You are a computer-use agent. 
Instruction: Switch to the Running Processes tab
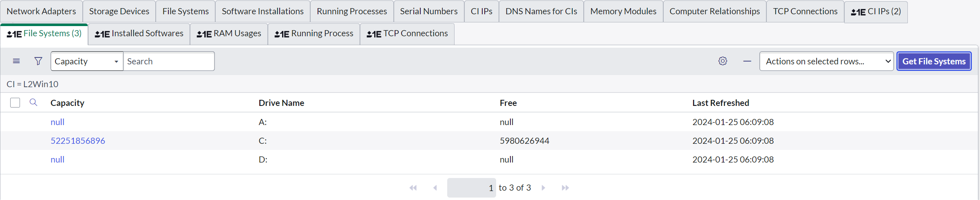pos(352,11)
